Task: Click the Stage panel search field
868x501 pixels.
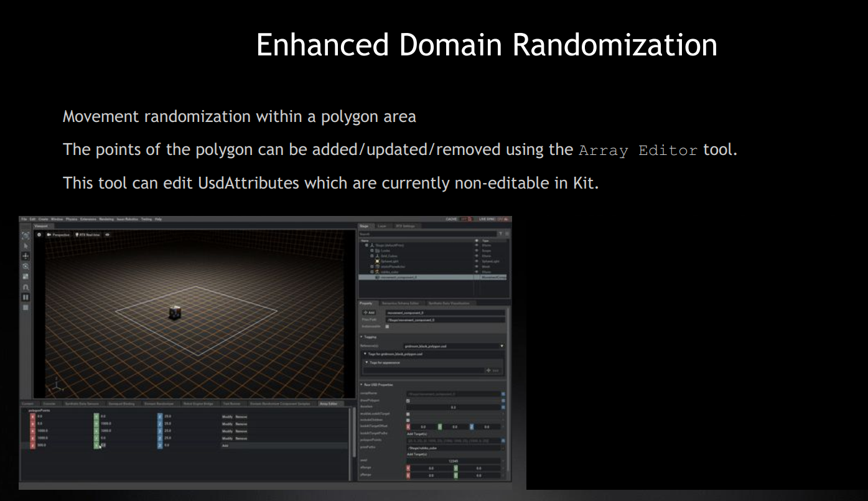Action: click(427, 234)
